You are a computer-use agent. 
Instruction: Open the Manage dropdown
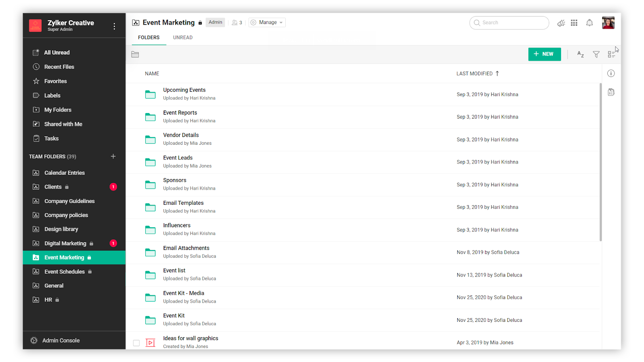(x=266, y=22)
